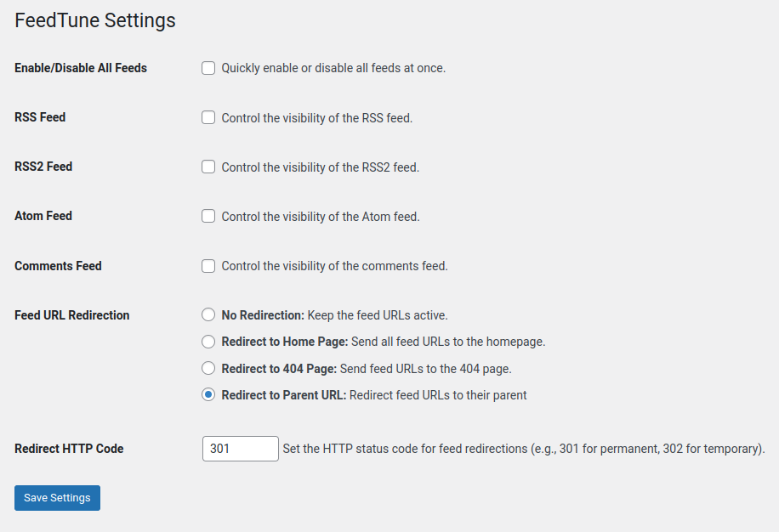Click 'Control the visibility of the comments feed' text
Viewport: 779px width, 532px height.
coord(334,266)
